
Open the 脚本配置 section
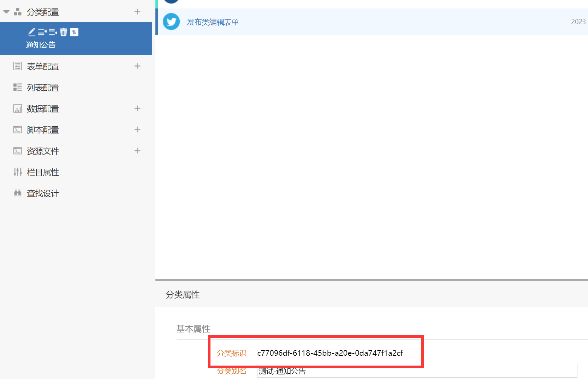coord(43,130)
